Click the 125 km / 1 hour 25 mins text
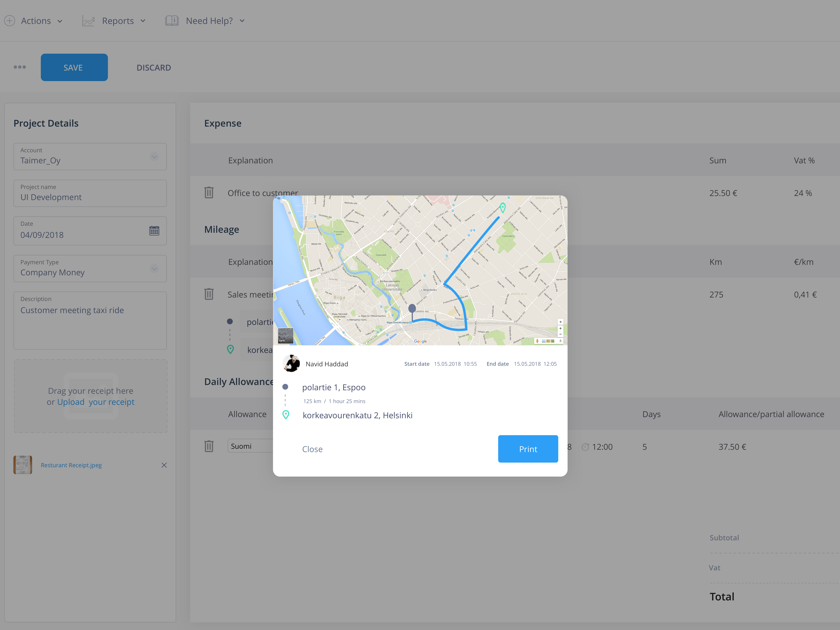 tap(334, 401)
